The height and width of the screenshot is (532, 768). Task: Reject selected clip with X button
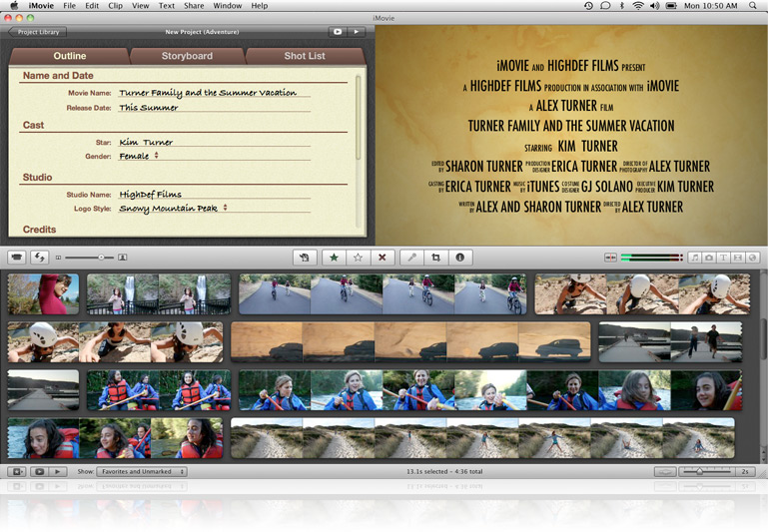click(382, 258)
